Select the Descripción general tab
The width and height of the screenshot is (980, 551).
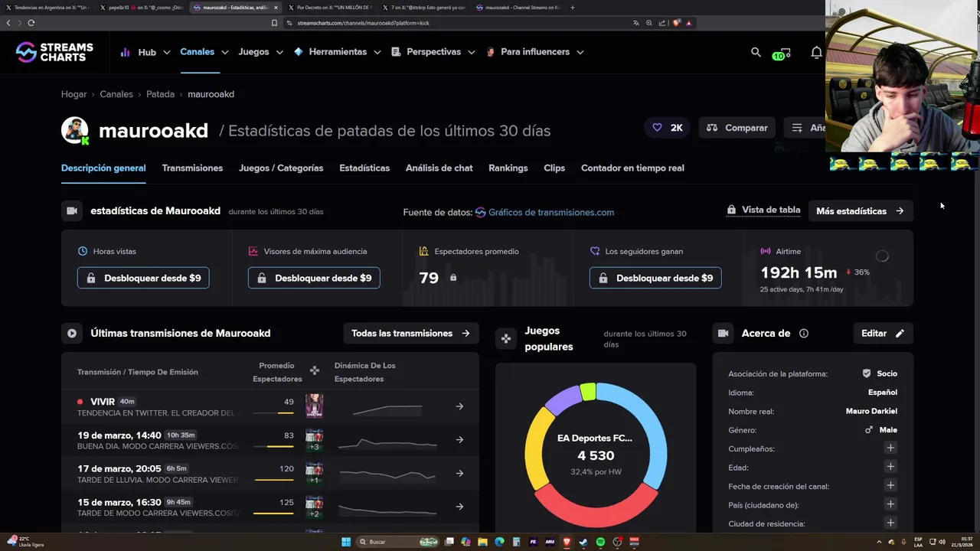[x=103, y=168]
